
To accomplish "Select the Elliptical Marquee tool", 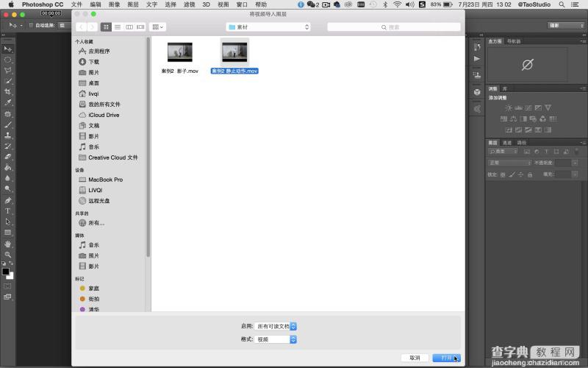I will pyautogui.click(x=7, y=60).
